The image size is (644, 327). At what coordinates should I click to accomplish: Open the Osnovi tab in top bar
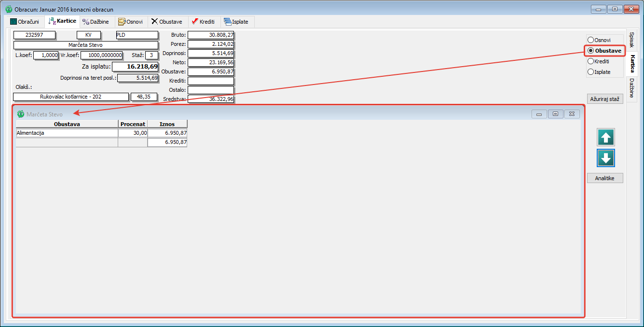(130, 22)
